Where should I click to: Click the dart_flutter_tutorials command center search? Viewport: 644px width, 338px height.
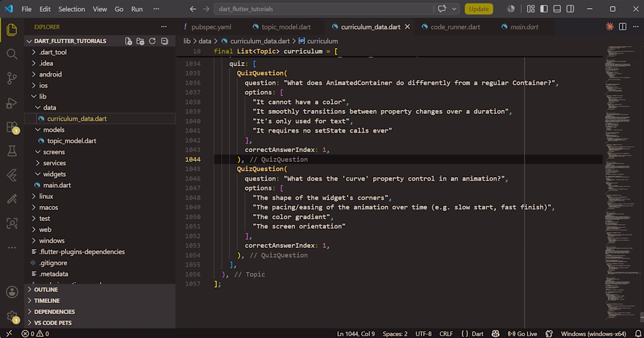click(x=323, y=9)
